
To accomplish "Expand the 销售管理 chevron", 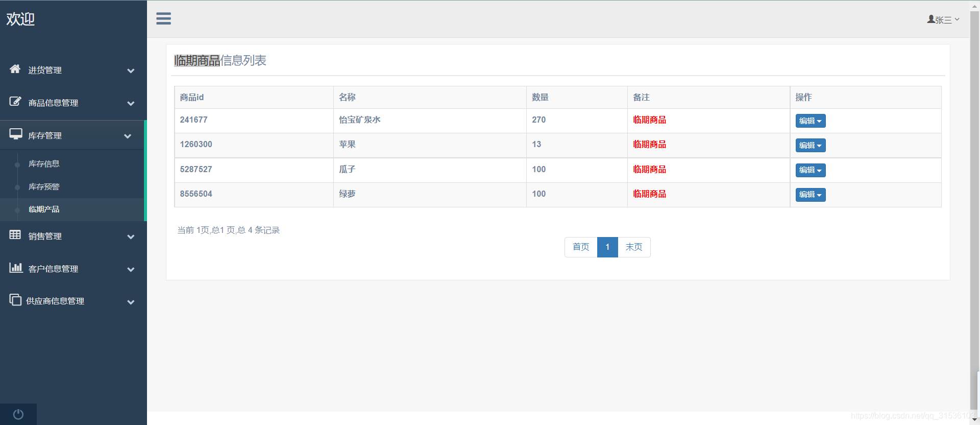I will pyautogui.click(x=131, y=237).
